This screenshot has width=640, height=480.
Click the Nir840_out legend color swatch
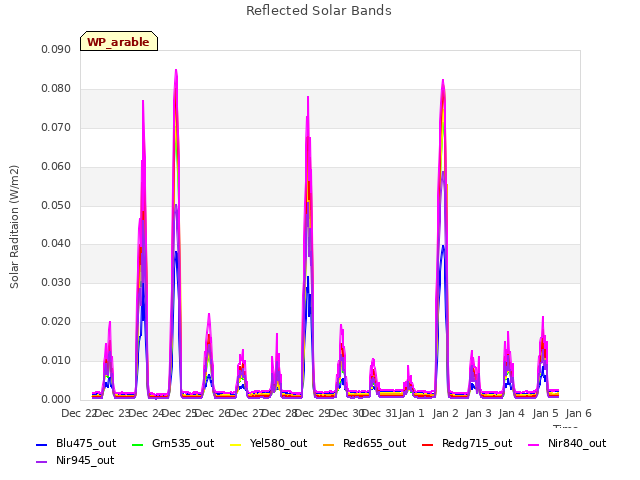coord(533,444)
